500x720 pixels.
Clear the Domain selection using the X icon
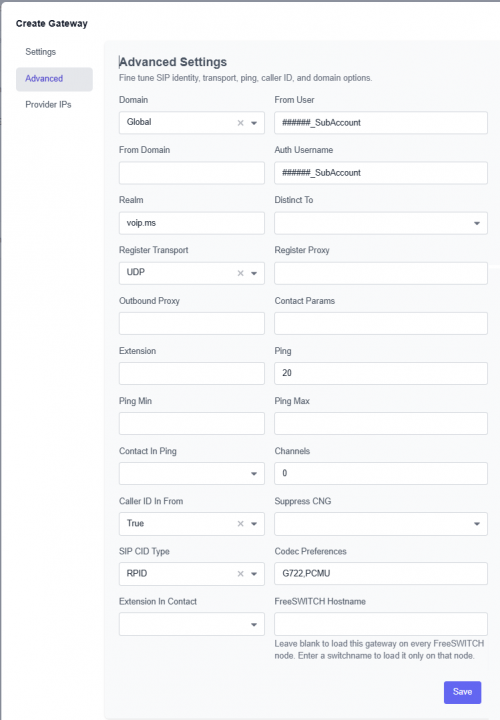tap(240, 123)
